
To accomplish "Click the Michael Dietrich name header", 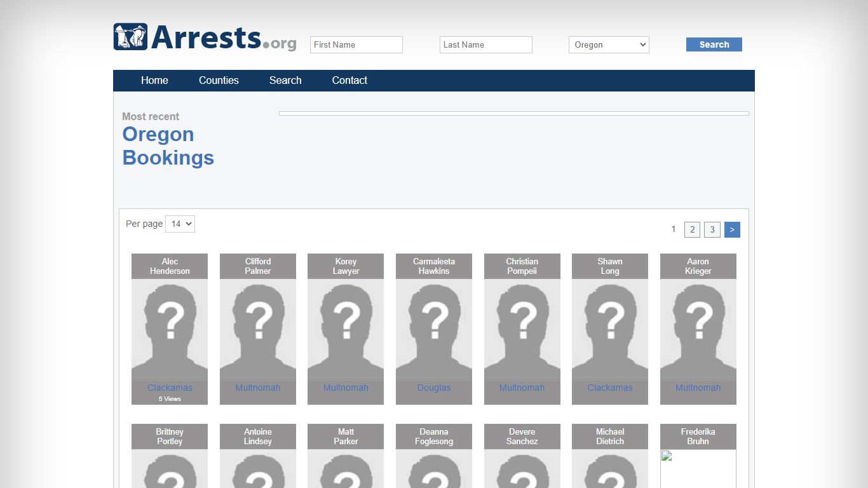I will pyautogui.click(x=610, y=437).
